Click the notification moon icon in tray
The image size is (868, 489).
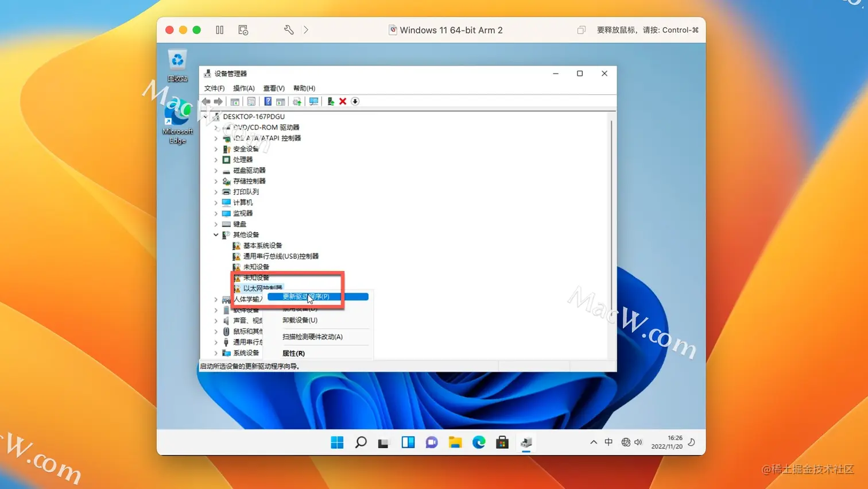(692, 442)
